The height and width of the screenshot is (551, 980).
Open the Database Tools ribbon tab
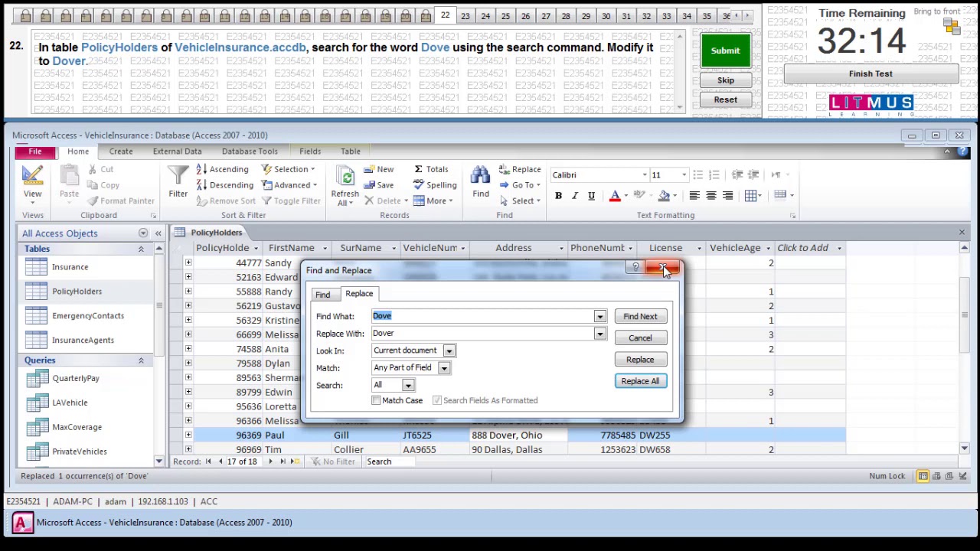point(250,152)
